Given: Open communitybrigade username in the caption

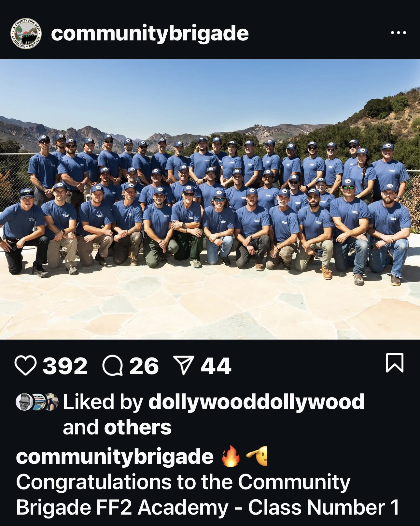Looking at the screenshot, I should click(115, 457).
